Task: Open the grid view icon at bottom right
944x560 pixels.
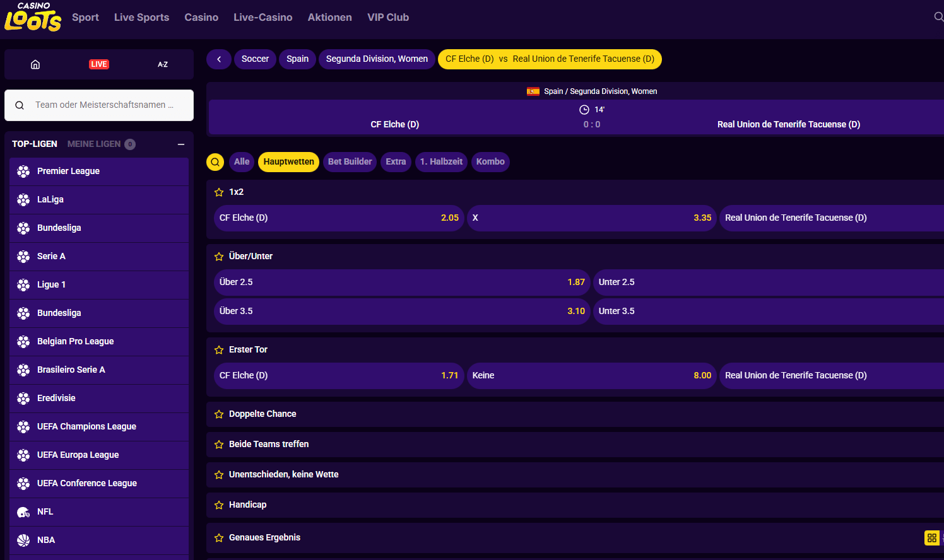Action: click(x=932, y=538)
